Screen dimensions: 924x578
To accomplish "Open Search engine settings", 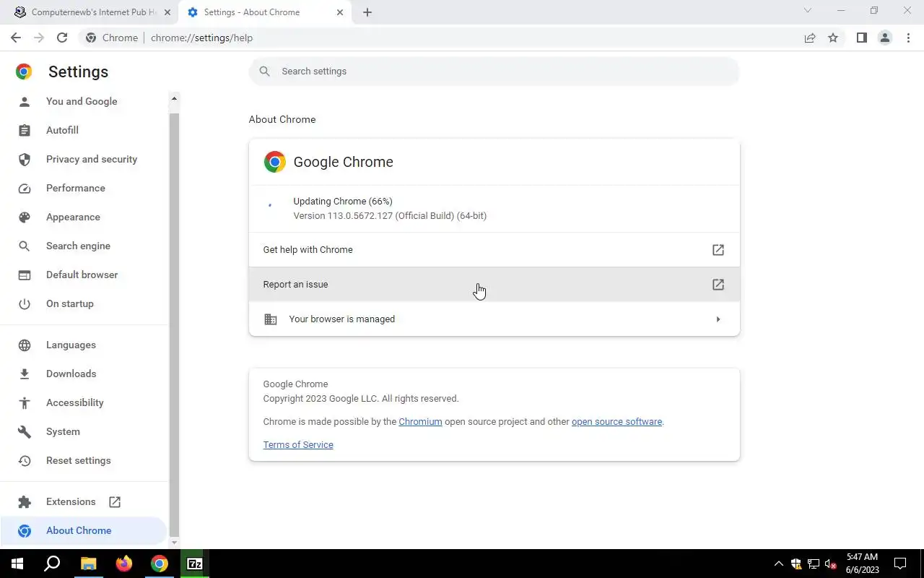I will click(x=78, y=246).
